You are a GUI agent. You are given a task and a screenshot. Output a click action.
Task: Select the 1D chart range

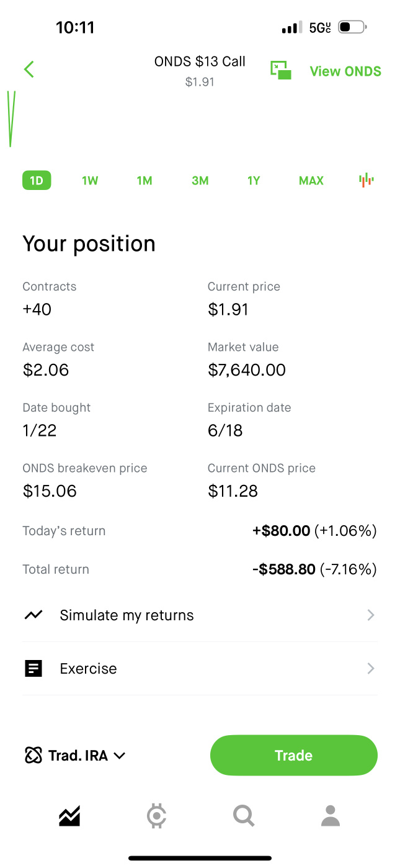[37, 181]
